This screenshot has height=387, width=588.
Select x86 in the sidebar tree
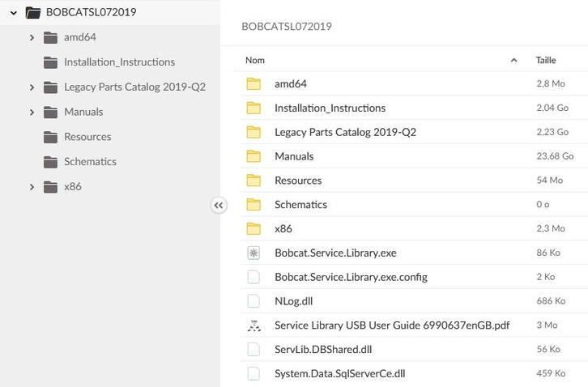(x=72, y=187)
